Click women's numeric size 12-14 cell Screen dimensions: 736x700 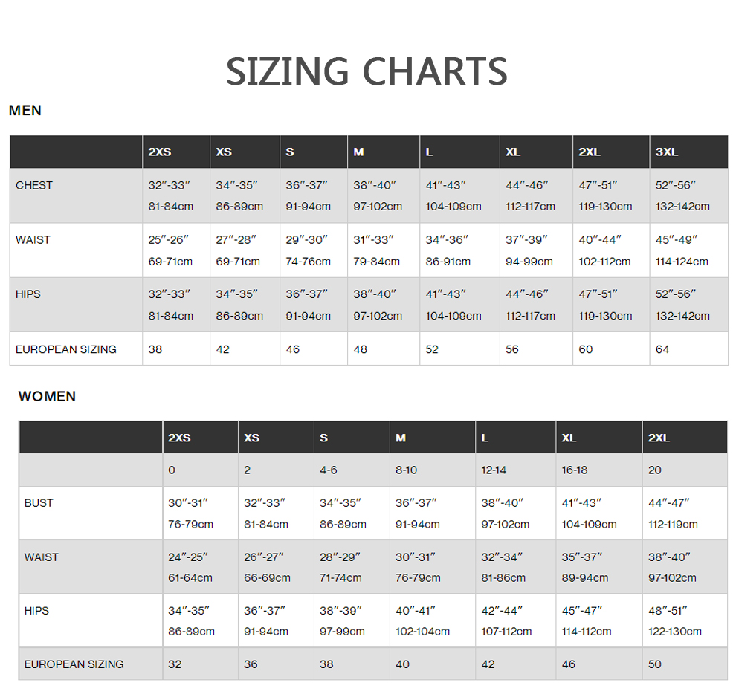(494, 470)
